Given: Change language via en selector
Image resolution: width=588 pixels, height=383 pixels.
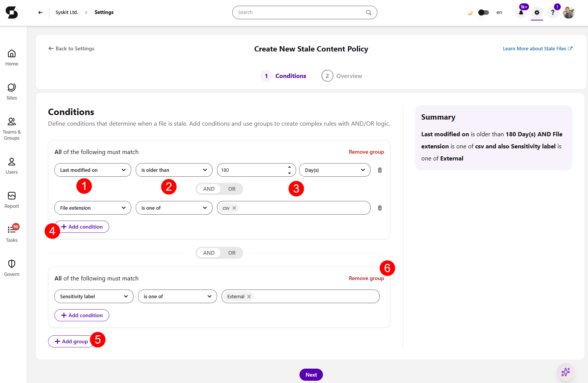Looking at the screenshot, I should tap(499, 12).
